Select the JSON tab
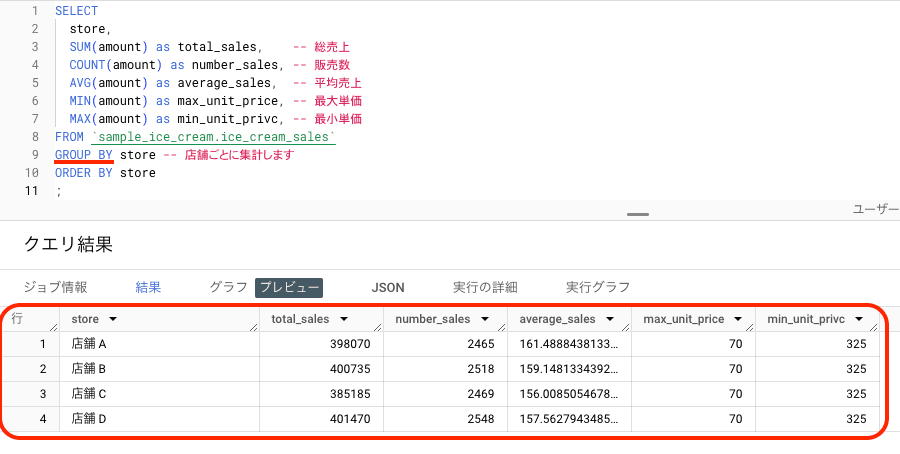The width and height of the screenshot is (900, 454). coord(388,287)
